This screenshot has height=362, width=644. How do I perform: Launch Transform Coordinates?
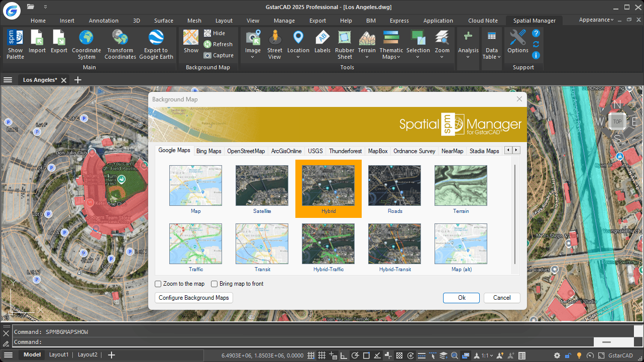click(x=120, y=44)
